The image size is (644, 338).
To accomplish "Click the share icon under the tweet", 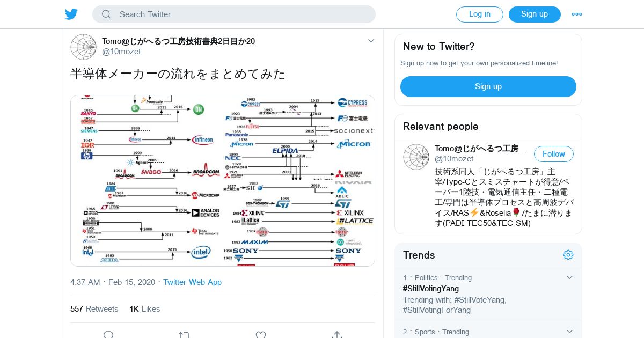I will (x=337, y=335).
